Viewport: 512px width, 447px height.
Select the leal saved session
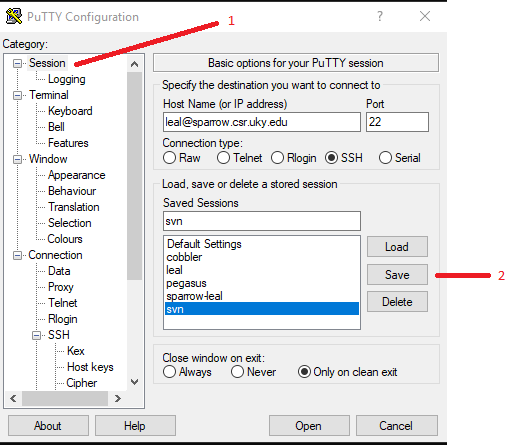(262, 270)
